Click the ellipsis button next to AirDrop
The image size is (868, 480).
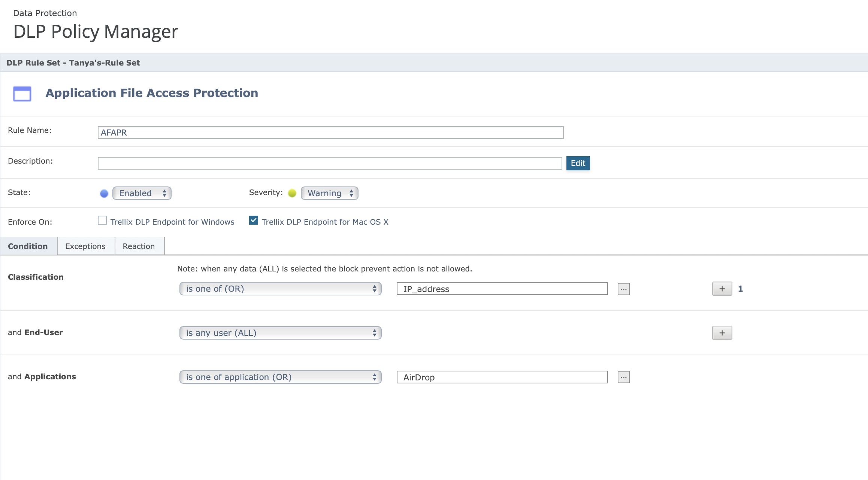point(623,377)
